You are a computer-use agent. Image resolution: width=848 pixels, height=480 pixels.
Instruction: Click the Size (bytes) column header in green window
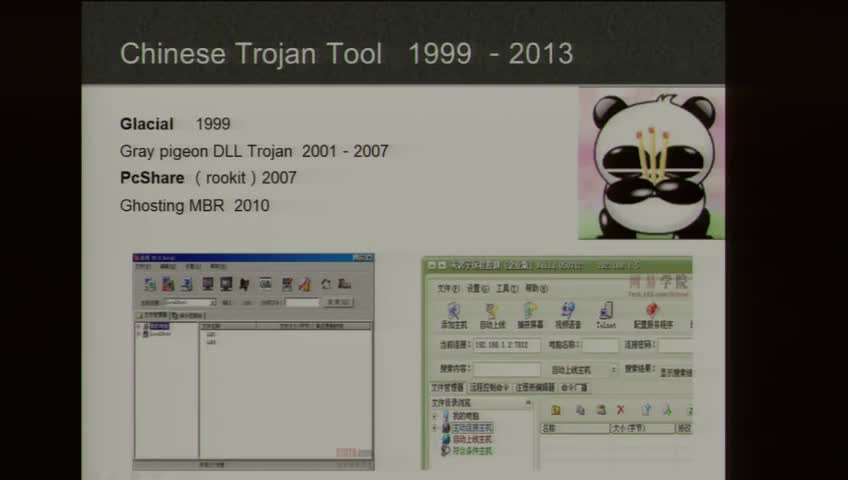click(x=642, y=428)
